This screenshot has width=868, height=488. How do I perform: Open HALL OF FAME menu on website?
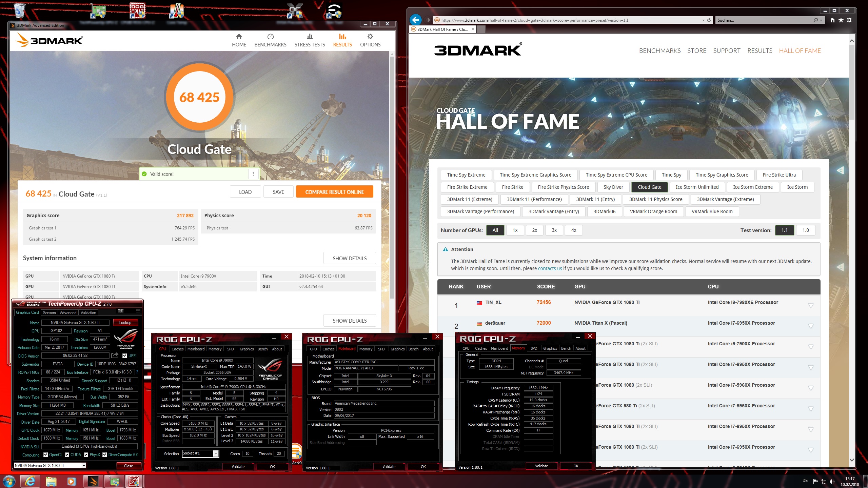[x=800, y=50]
